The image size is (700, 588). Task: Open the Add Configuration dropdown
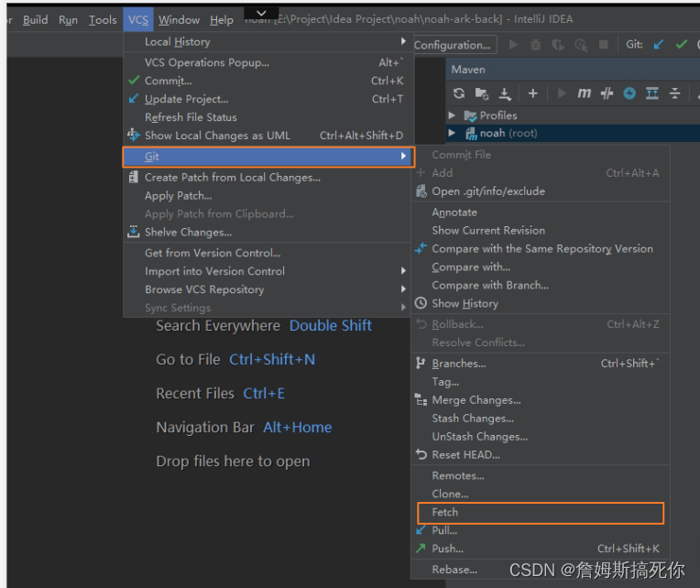click(454, 45)
